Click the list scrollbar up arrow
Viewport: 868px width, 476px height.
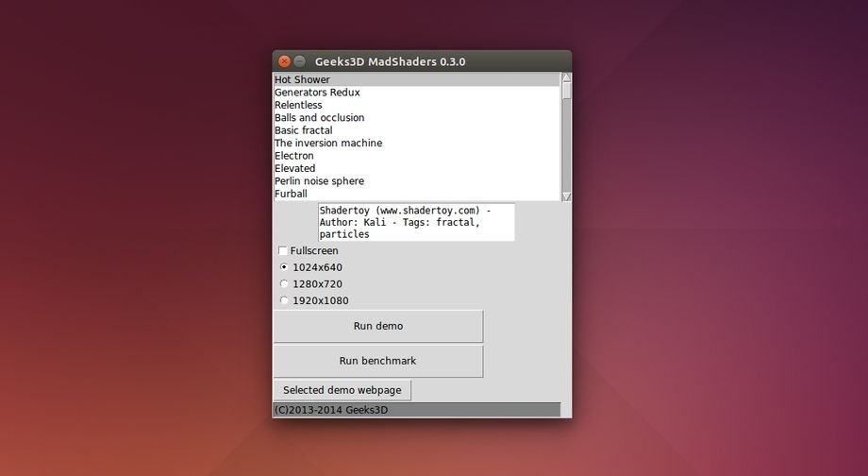pyautogui.click(x=566, y=77)
